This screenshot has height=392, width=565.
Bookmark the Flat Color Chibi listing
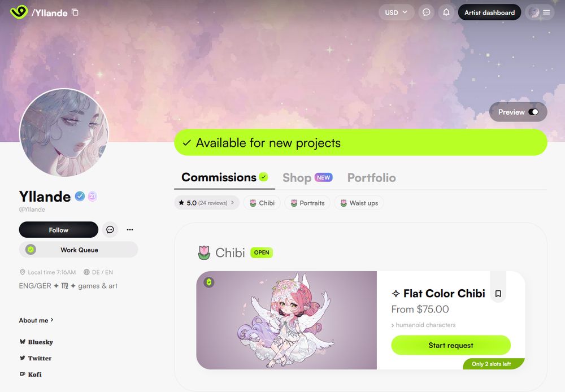498,293
